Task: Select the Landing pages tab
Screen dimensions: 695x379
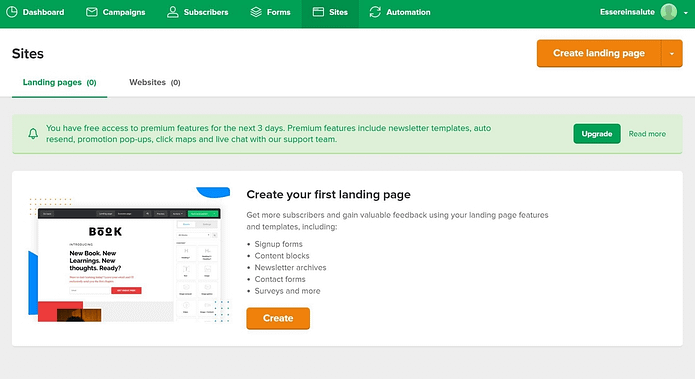Action: pyautogui.click(x=59, y=82)
